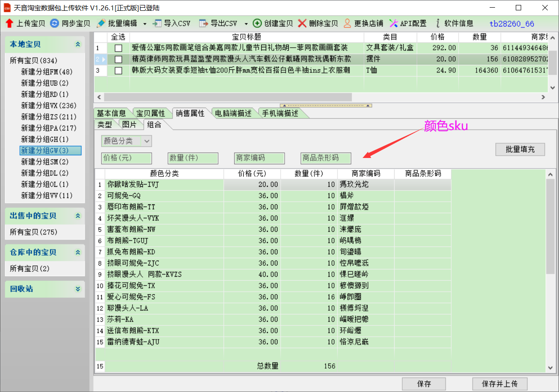Click the red X 删除宝贝 icon
Viewport: 559px width, 392px height.
pos(302,23)
